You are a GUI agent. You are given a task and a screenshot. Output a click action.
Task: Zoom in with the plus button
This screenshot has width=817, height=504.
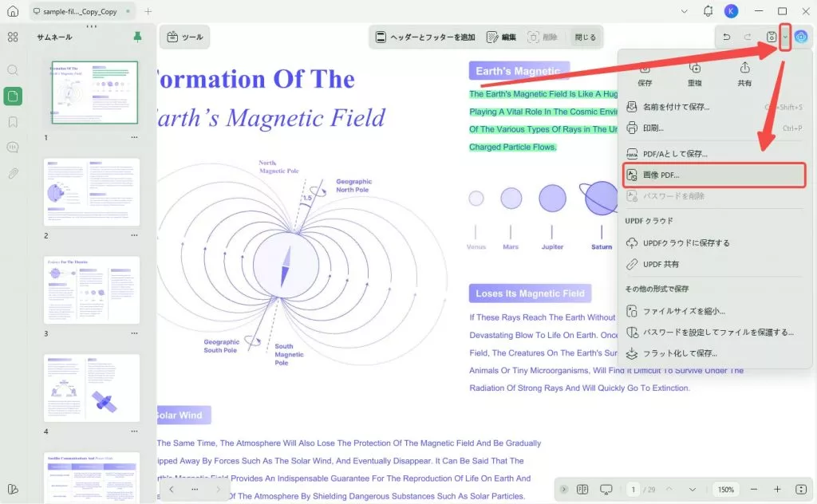777,490
